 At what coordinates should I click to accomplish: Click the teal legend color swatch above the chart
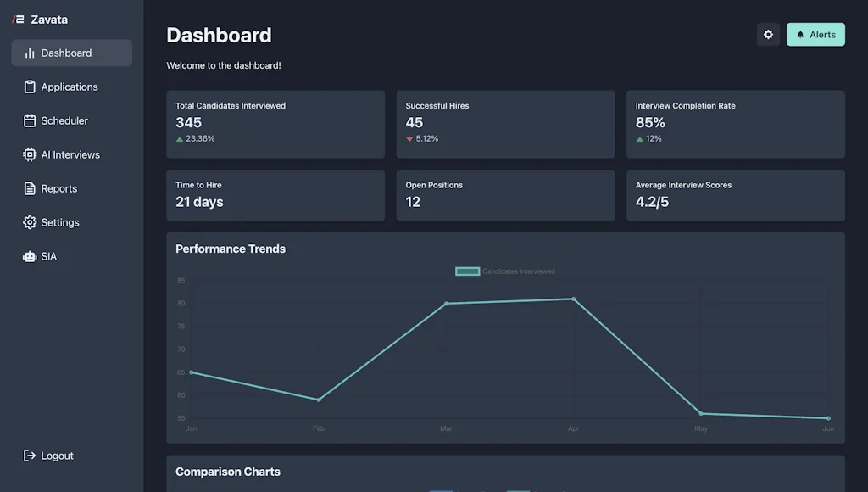[x=467, y=271]
